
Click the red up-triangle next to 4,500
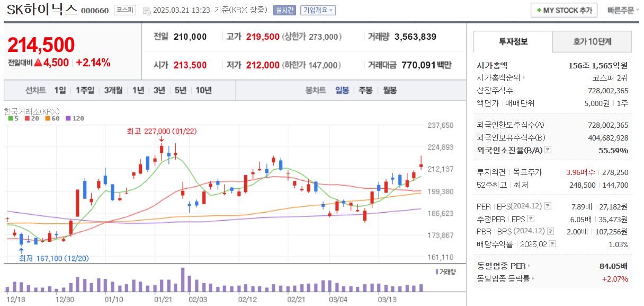[38, 63]
